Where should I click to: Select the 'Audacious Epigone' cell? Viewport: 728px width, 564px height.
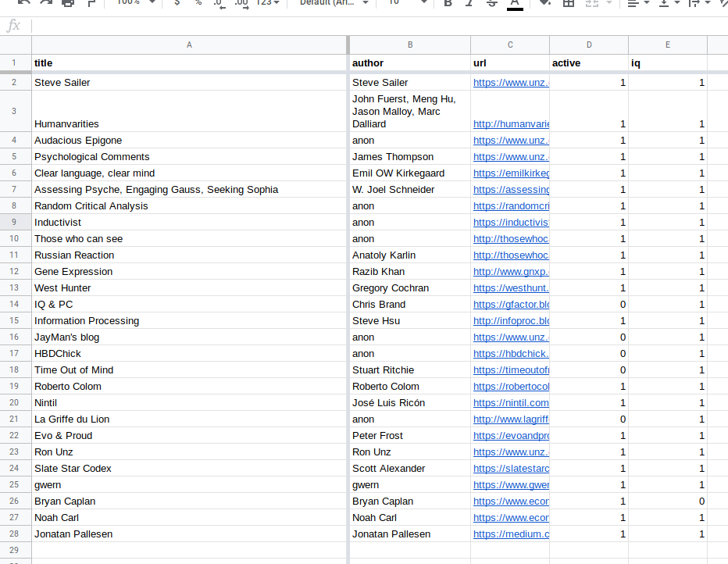pyautogui.click(x=189, y=140)
